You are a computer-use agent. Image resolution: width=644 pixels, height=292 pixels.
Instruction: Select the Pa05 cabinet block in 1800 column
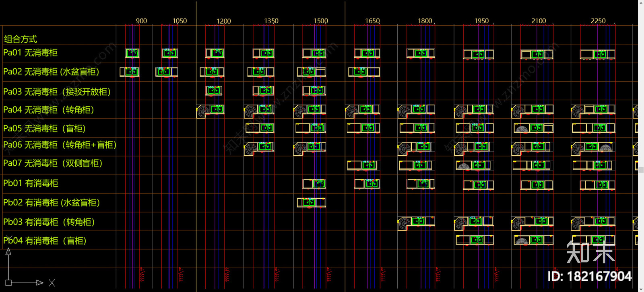coord(417,128)
